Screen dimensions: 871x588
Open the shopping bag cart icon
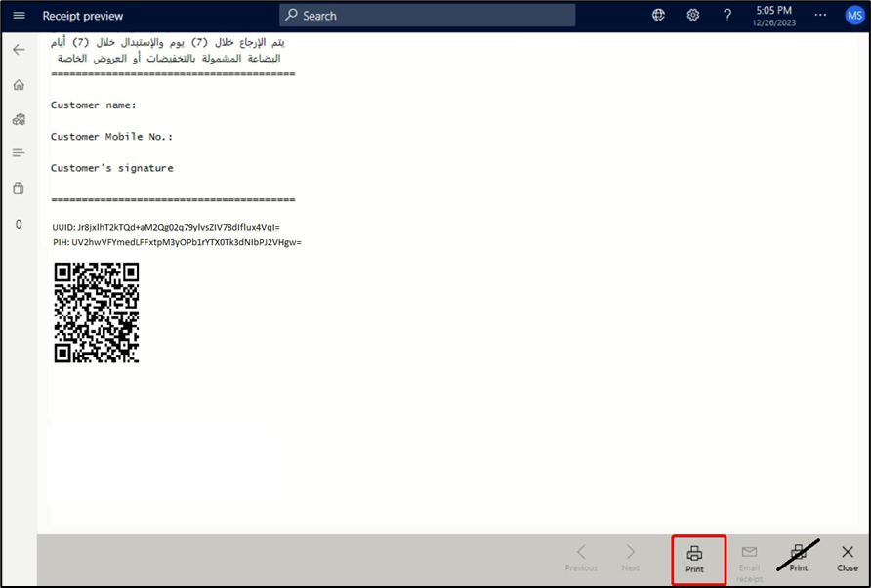point(19,188)
